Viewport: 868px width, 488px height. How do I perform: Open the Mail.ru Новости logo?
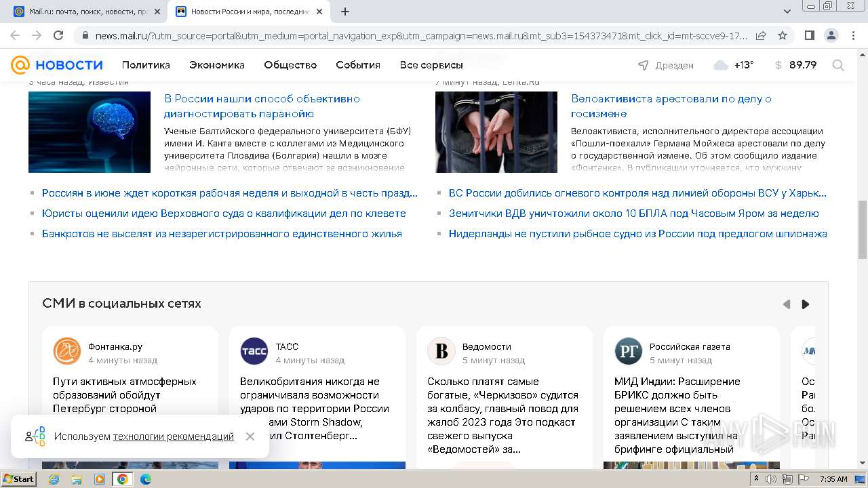57,65
